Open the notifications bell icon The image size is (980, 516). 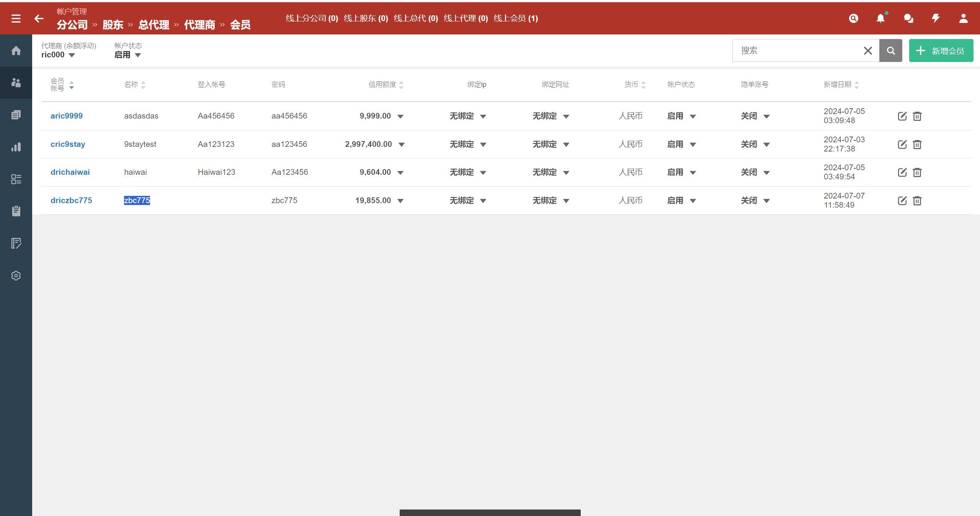click(880, 18)
